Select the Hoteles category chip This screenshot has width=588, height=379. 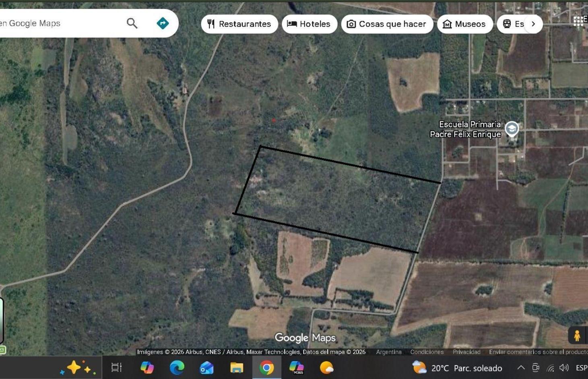(x=309, y=24)
